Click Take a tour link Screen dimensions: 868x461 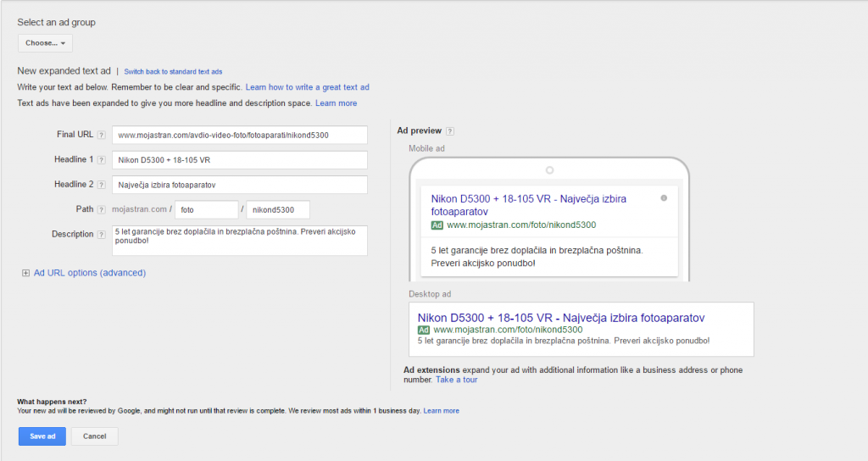(456, 380)
